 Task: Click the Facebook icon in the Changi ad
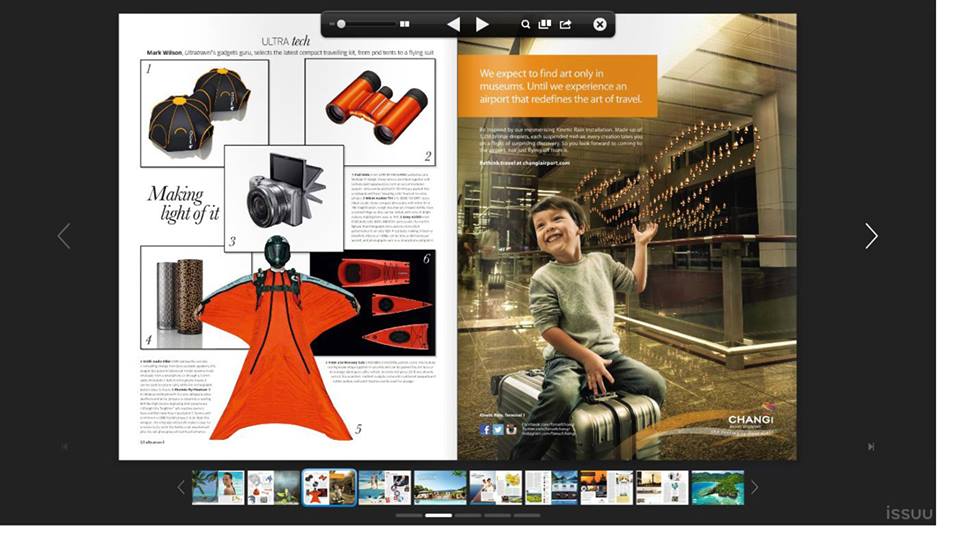point(485,429)
